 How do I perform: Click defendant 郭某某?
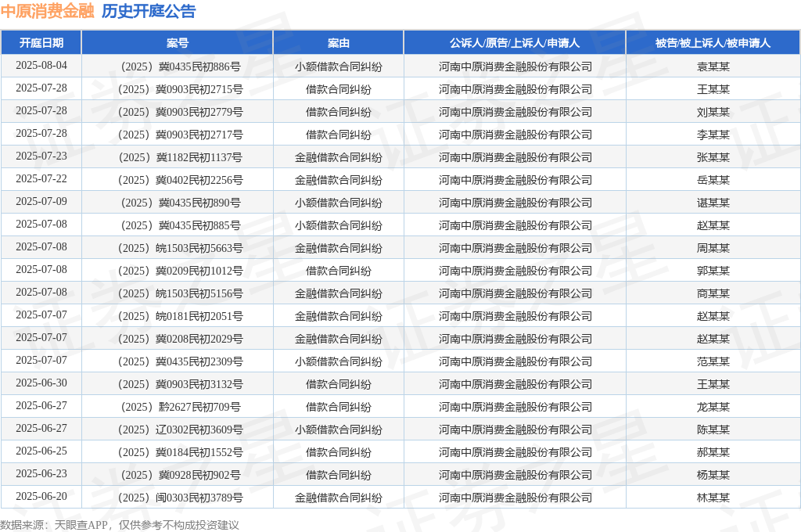(x=713, y=271)
